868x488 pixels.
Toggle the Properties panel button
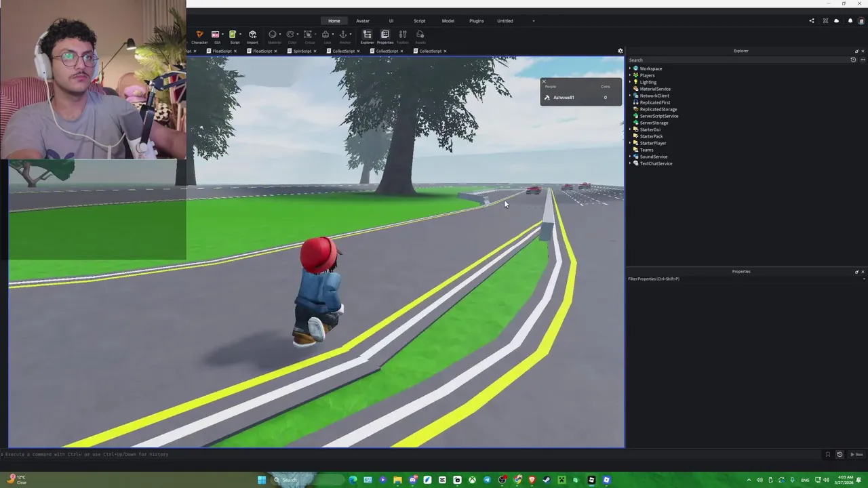click(x=384, y=37)
